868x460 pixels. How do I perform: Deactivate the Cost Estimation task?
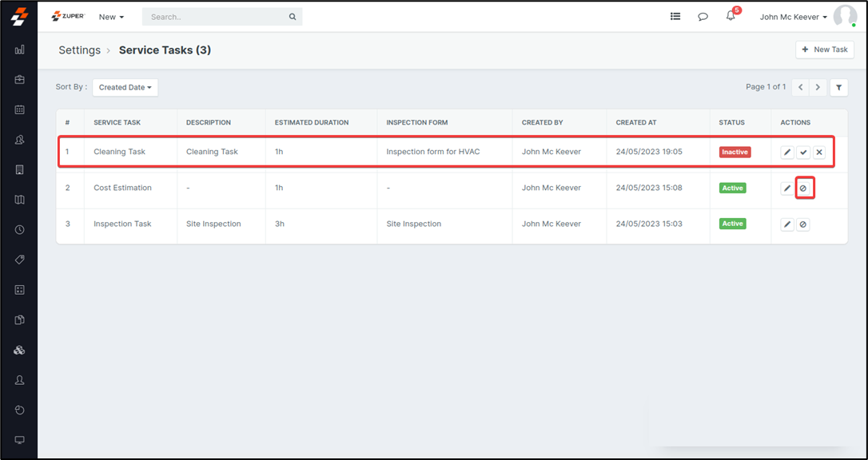click(804, 188)
